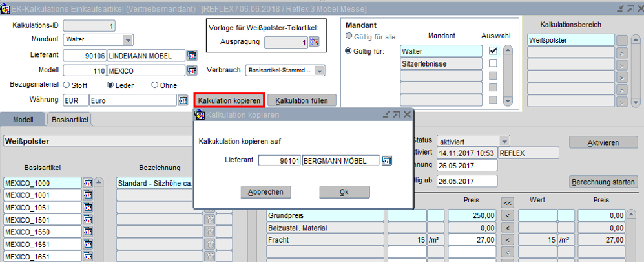Image resolution: width=644 pixels, height=262 pixels.
Task: Tick the Sitzerlebnisse Auswahl checkbox
Action: pos(493,63)
